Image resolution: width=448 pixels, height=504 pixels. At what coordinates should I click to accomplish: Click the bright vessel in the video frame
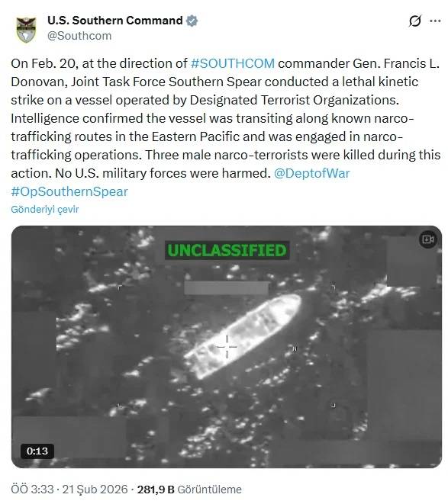[243, 336]
